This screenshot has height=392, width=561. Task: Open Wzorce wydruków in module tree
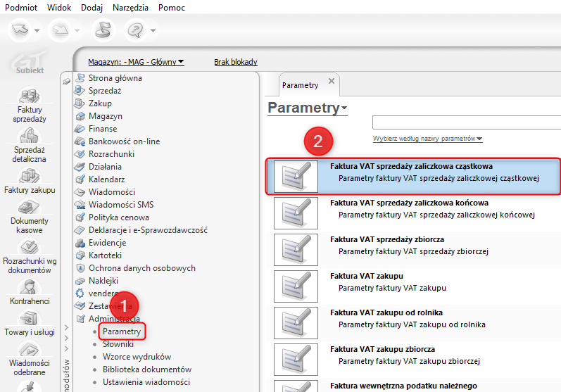137,356
